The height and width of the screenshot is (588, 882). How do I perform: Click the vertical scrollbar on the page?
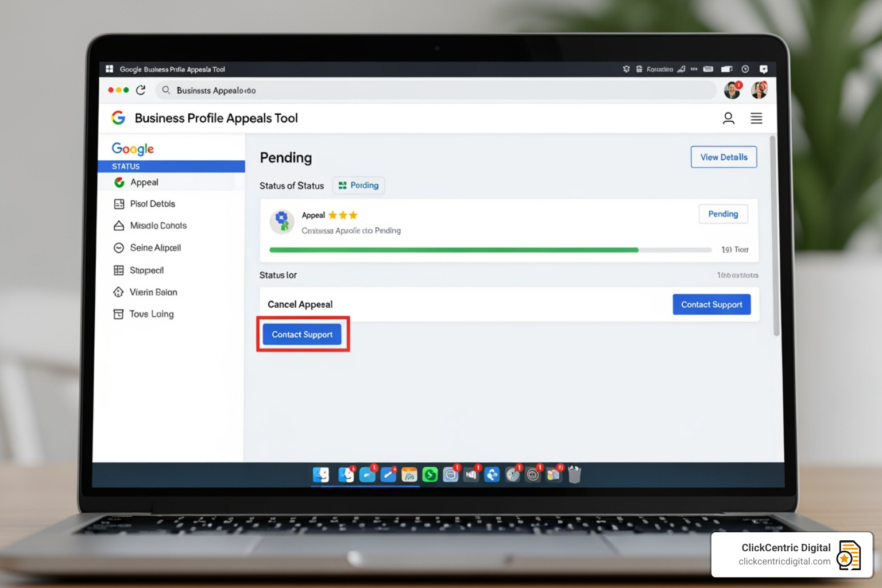pyautogui.click(x=776, y=235)
